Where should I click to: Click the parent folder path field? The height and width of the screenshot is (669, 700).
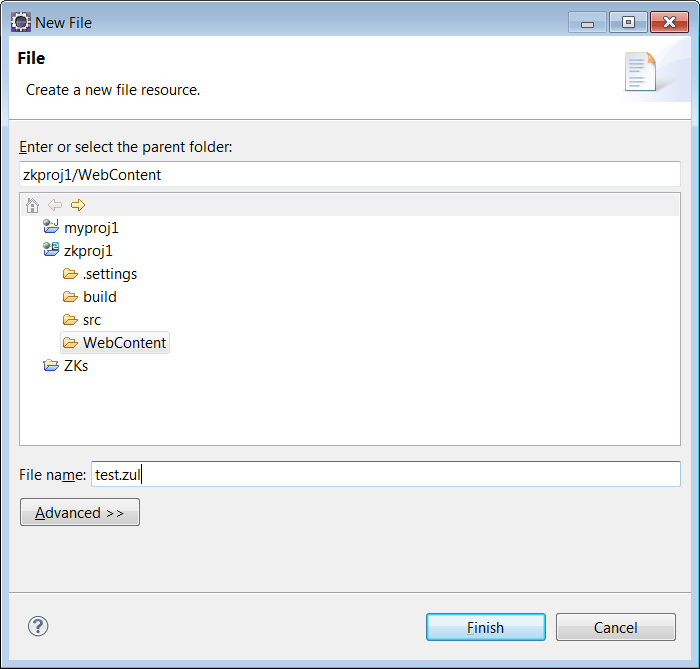click(350, 174)
